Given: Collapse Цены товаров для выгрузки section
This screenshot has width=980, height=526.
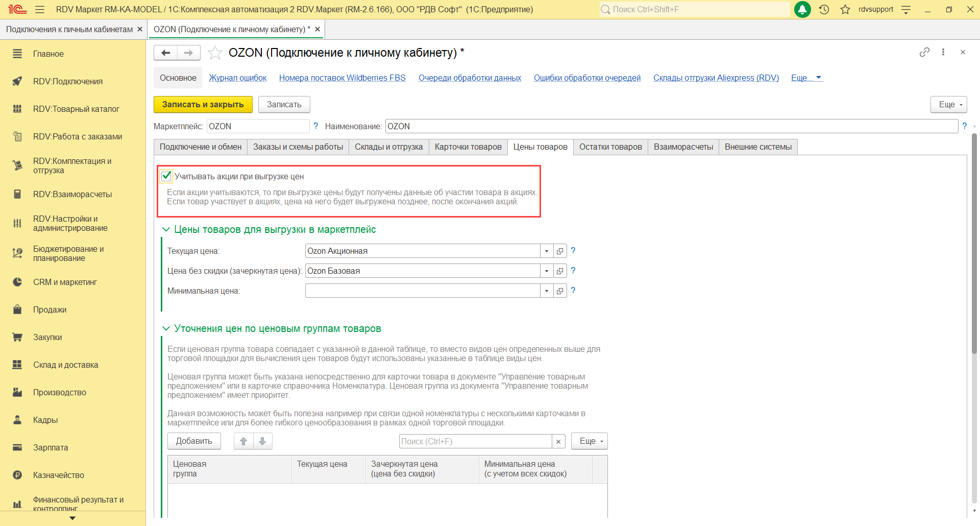Looking at the screenshot, I should click(166, 230).
